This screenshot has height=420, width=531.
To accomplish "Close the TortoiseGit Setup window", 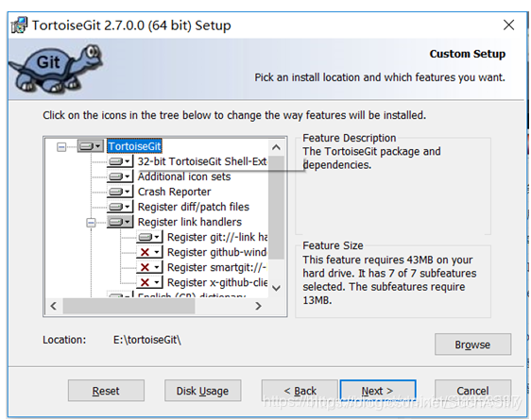I will click(x=508, y=25).
